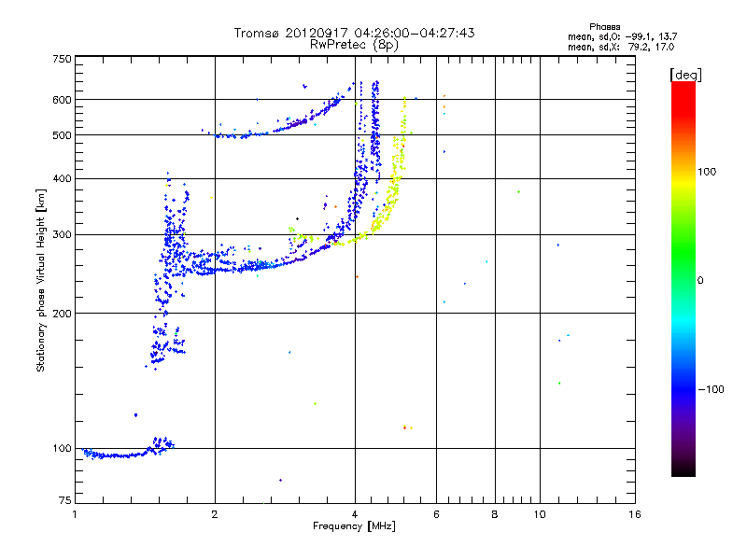This screenshot has height=560, width=747.
Task: Click the x-axis tick label '6'
Action: click(436, 514)
